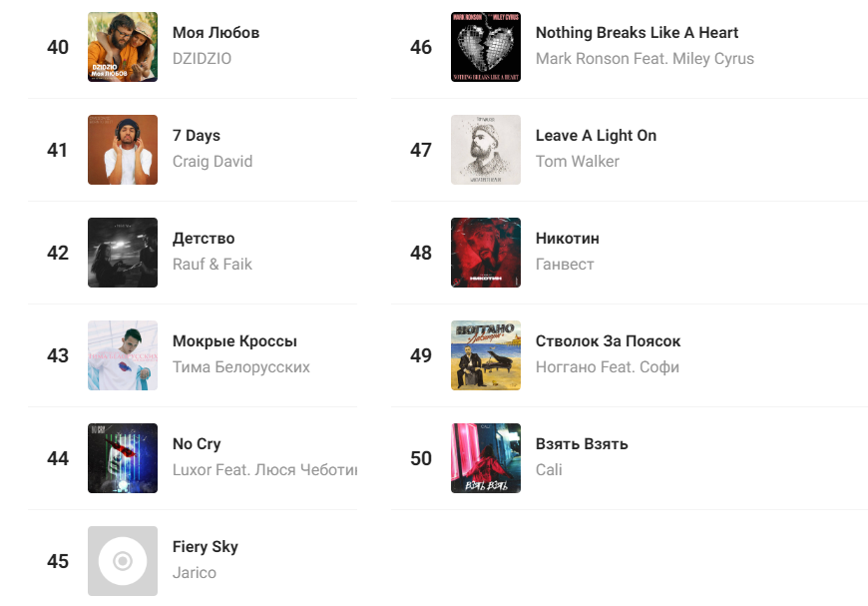Select artist Тима Белорусских
The height and width of the screenshot is (606, 868).
[x=241, y=367]
